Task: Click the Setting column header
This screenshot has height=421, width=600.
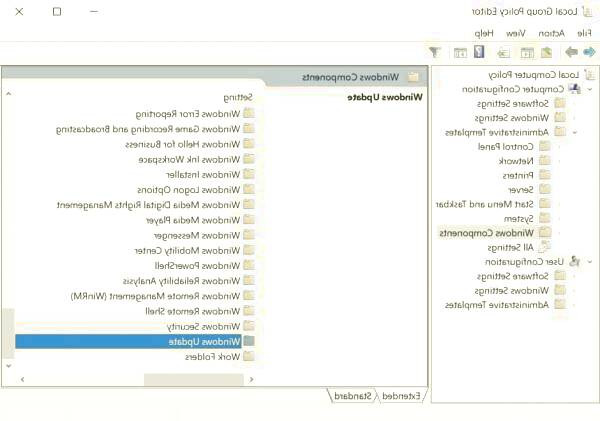Action: click(238, 98)
